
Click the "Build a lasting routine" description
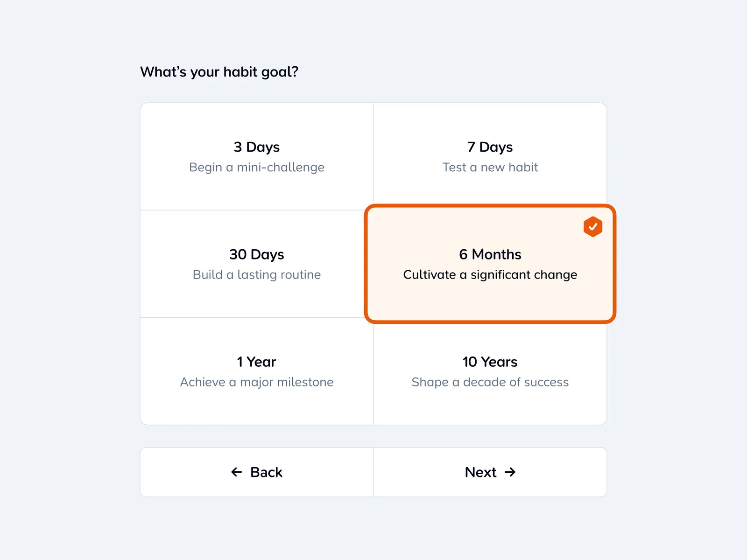(257, 275)
